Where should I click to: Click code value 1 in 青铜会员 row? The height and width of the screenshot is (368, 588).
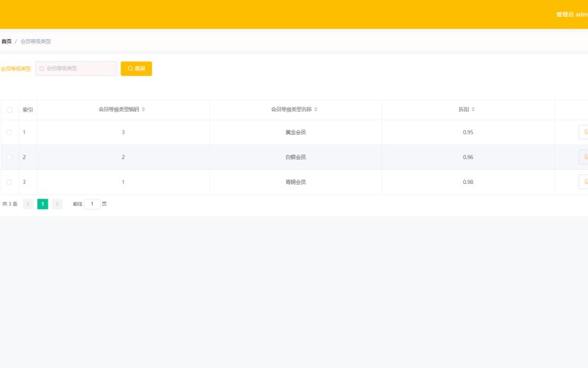(x=123, y=182)
